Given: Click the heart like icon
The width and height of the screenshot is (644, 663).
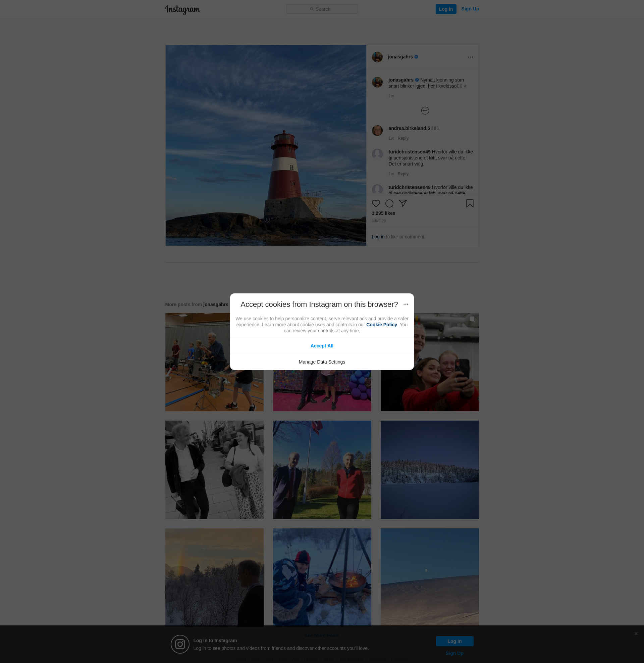Looking at the screenshot, I should pyautogui.click(x=376, y=203).
